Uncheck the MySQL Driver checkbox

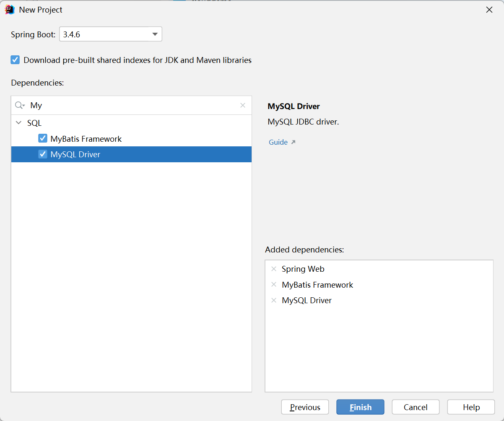[43, 154]
